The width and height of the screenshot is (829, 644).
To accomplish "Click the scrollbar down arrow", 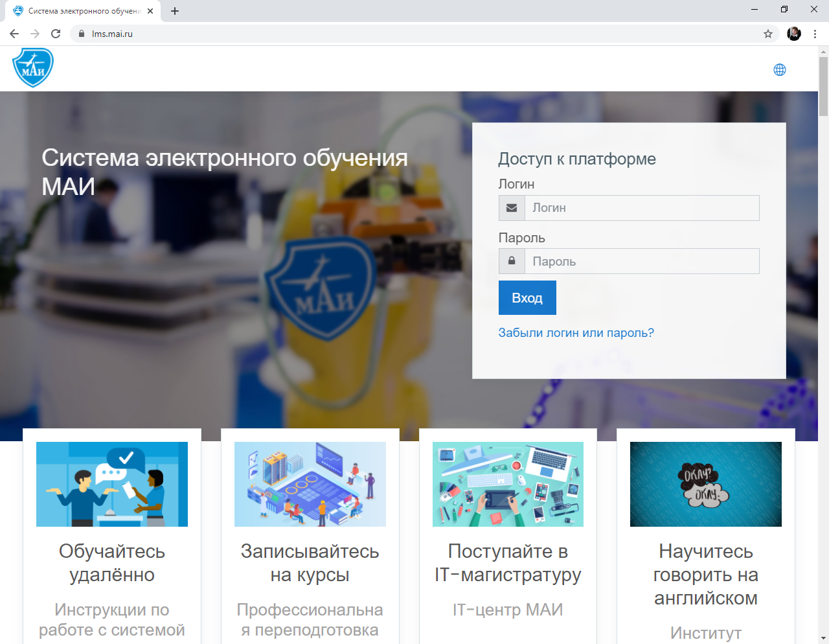I will (823, 638).
